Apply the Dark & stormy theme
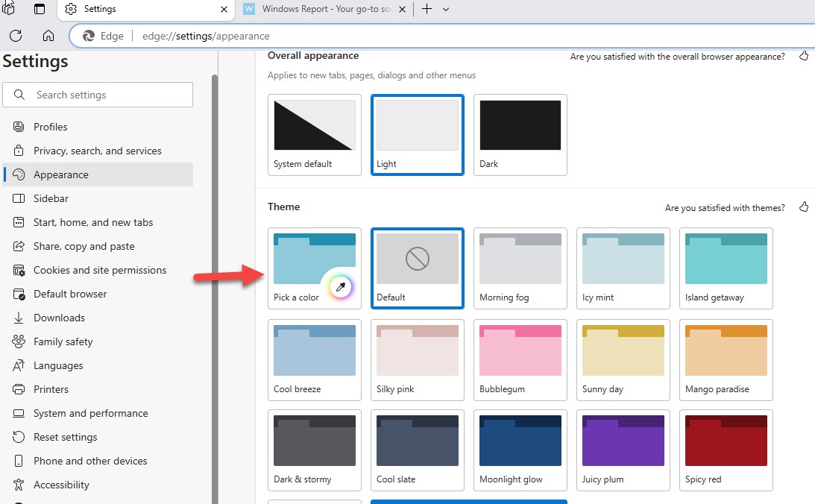This screenshot has width=815, height=504. point(315,450)
